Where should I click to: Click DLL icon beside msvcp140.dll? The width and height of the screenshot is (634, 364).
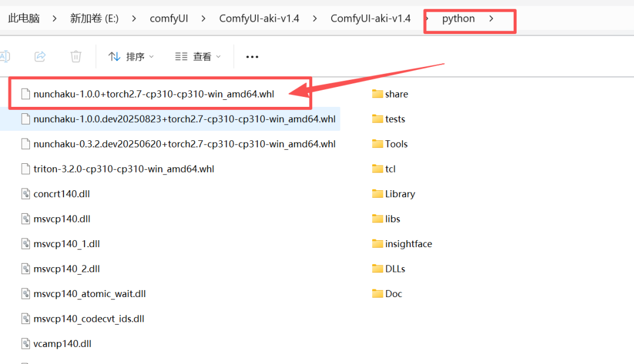25,219
